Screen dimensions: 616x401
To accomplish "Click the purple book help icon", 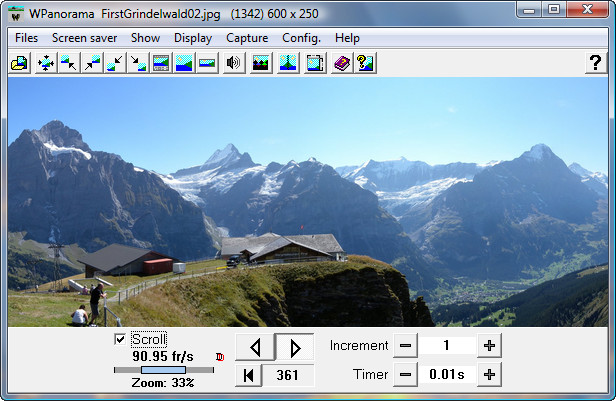I will point(342,63).
